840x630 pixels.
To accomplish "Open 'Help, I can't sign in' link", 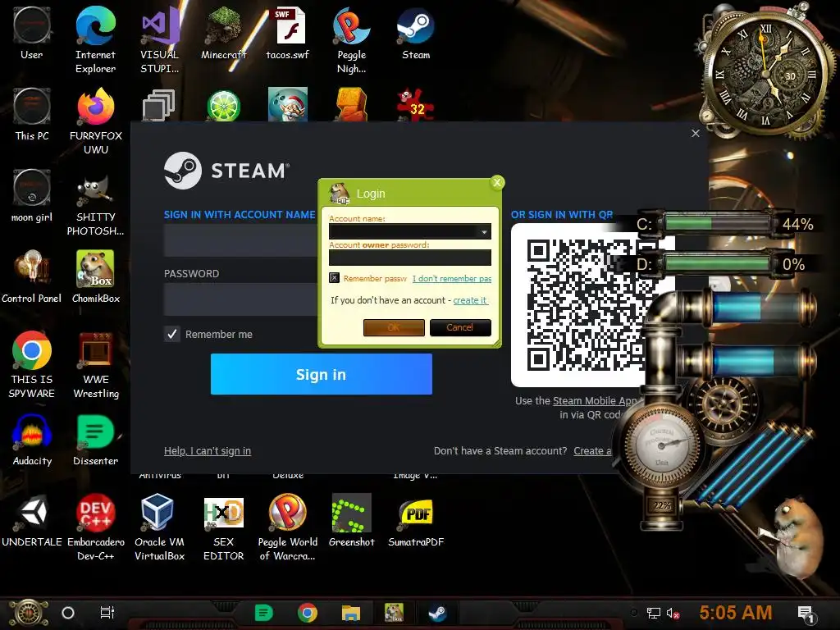I will (208, 451).
